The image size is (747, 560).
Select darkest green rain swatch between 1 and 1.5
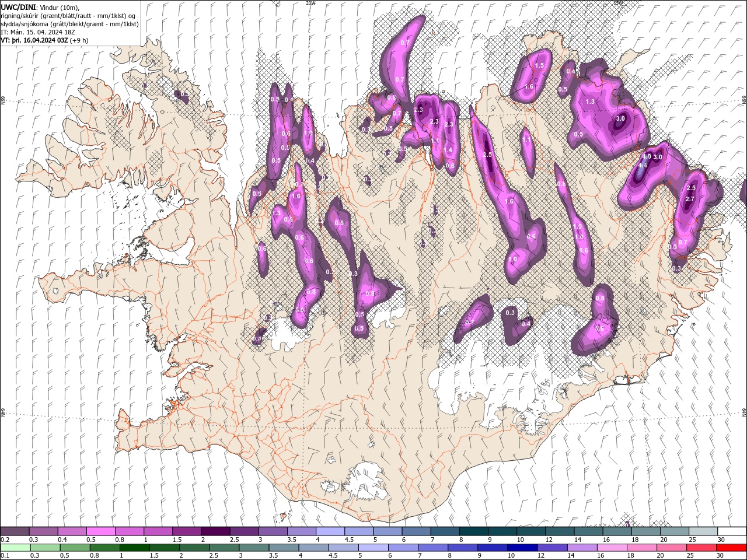[x=135, y=548]
